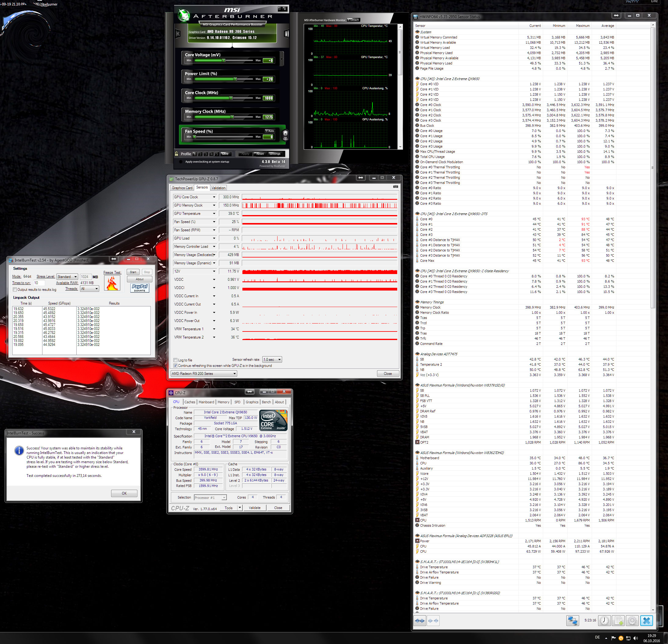Image resolution: width=668 pixels, height=644 pixels.
Task: Close HWiNFO sensors with blue X
Action: tap(646, 620)
